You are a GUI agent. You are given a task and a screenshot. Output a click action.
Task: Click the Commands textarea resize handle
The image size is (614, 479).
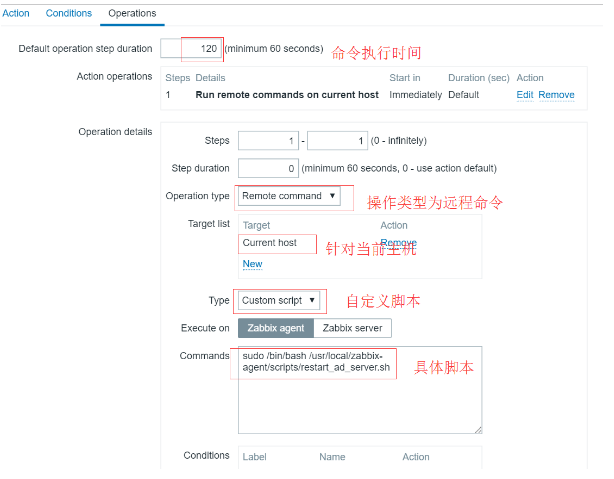pyautogui.click(x=478, y=430)
